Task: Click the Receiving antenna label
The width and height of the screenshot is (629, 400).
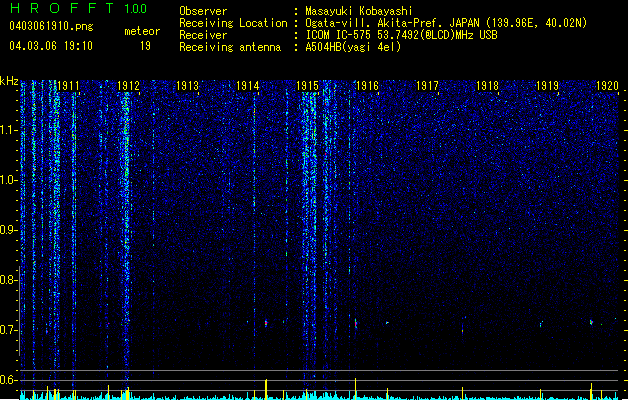Action: tap(230, 47)
